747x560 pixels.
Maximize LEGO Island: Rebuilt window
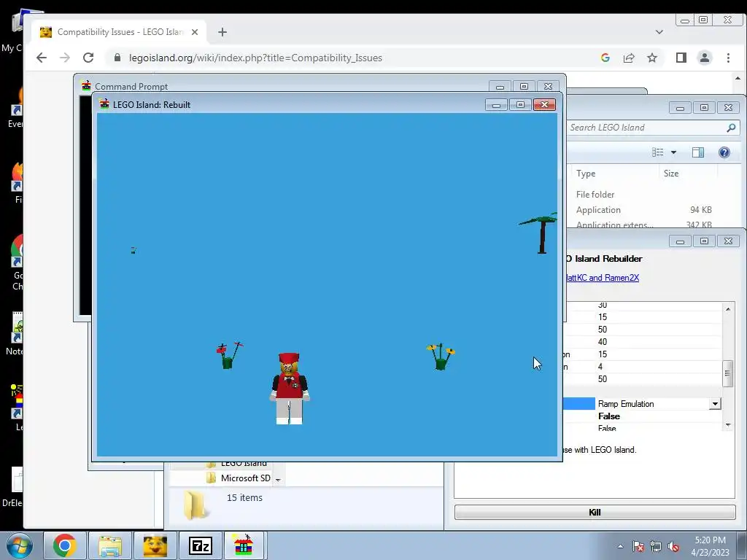tap(520, 105)
